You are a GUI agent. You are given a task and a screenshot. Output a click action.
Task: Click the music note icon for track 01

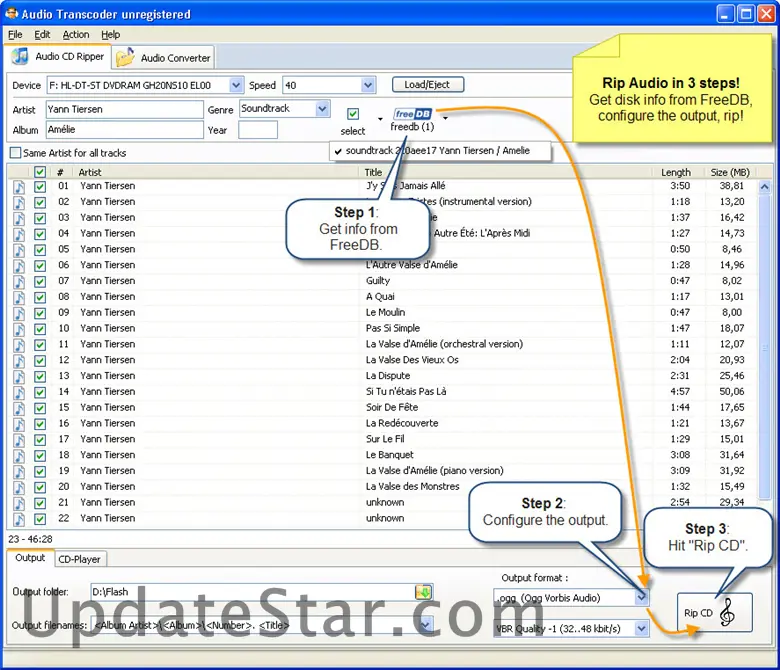19,187
